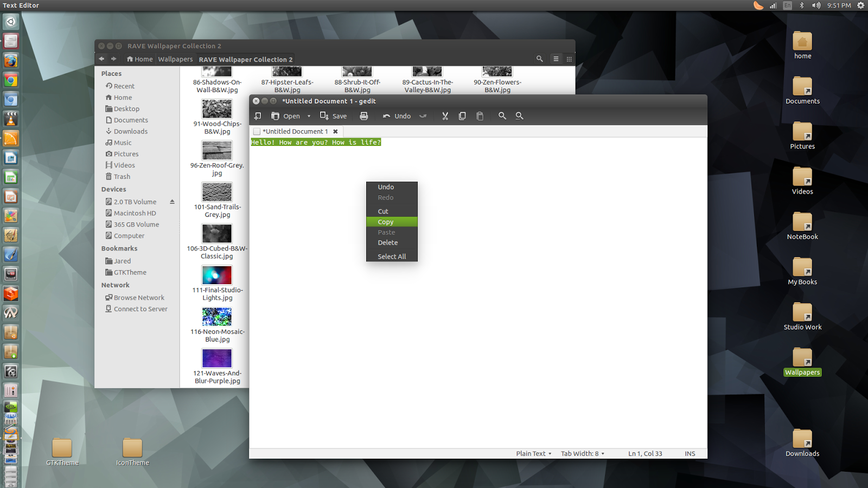868x488 pixels.
Task: Click the back arrow in the file manager
Action: coord(101,59)
